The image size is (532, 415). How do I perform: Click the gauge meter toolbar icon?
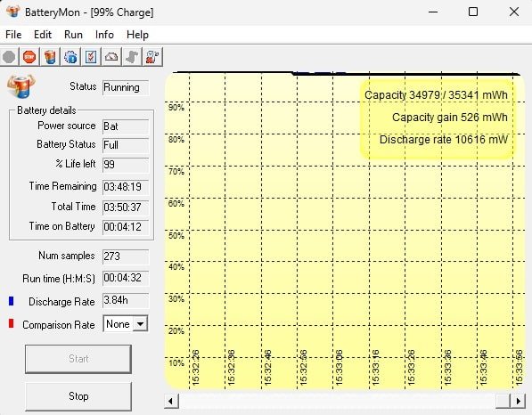tap(111, 57)
